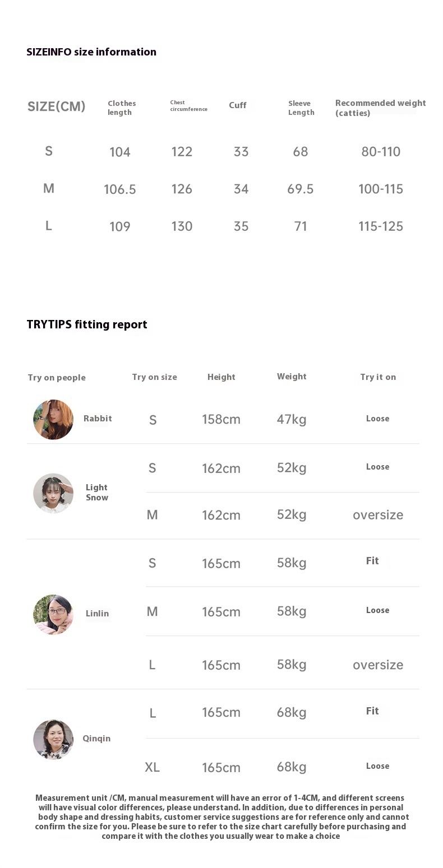Click the Recommended weight (catties) header
443x868 pixels.
[380, 108]
